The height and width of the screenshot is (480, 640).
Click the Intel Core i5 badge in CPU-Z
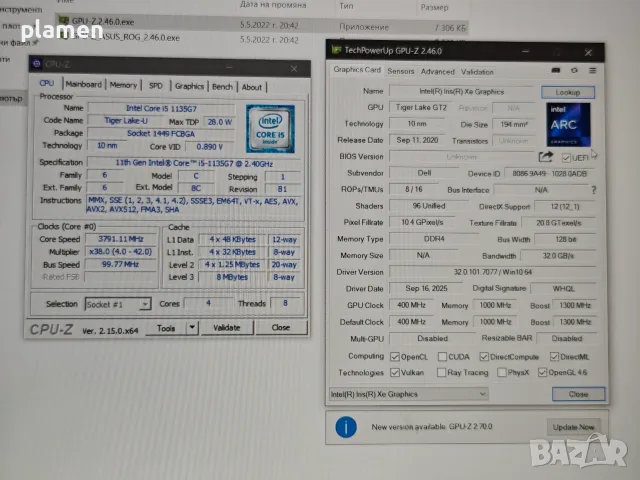click(270, 129)
